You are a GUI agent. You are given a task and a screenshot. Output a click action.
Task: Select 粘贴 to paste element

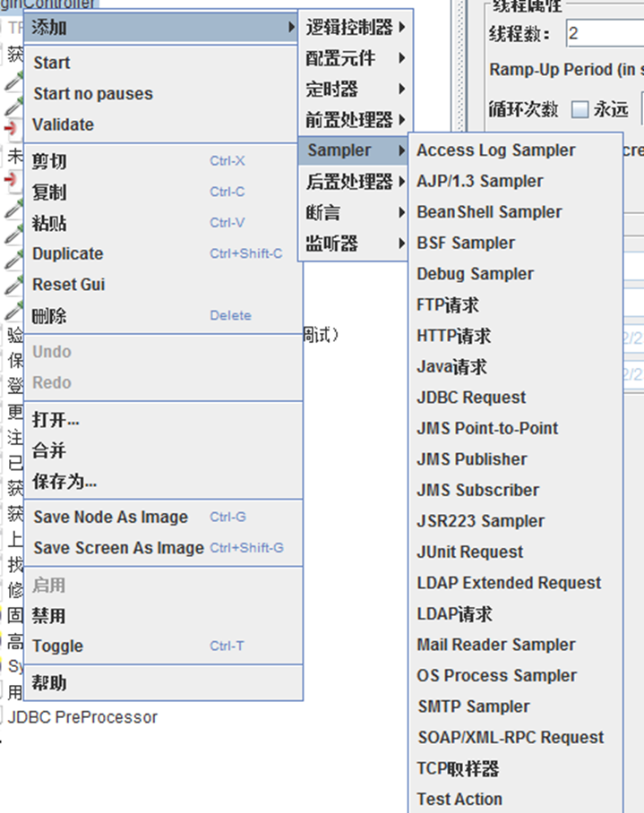pyautogui.click(x=163, y=223)
